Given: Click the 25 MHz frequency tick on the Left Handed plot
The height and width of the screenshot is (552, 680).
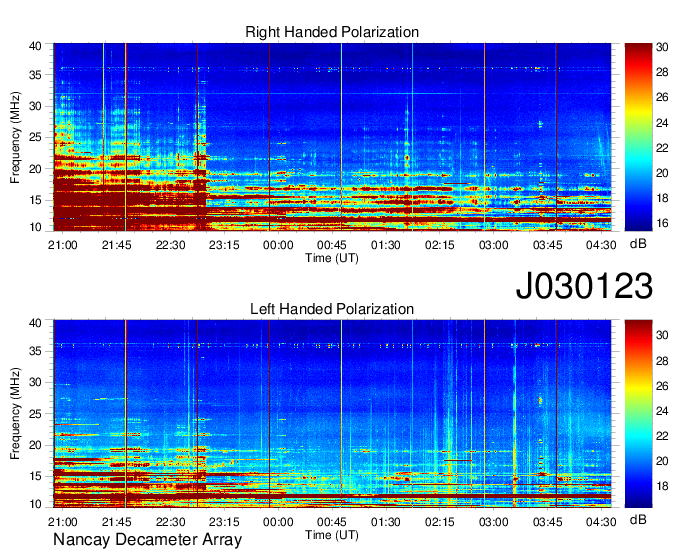Looking at the screenshot, I should click(x=35, y=414).
